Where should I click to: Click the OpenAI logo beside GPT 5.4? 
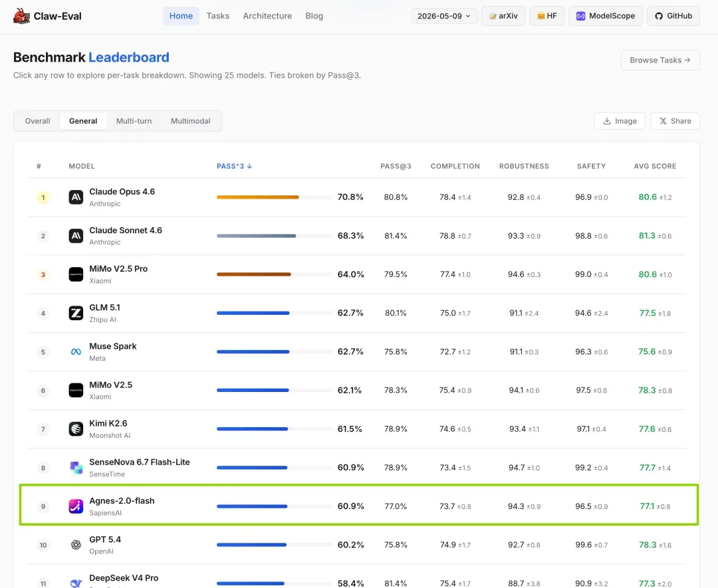[76, 545]
